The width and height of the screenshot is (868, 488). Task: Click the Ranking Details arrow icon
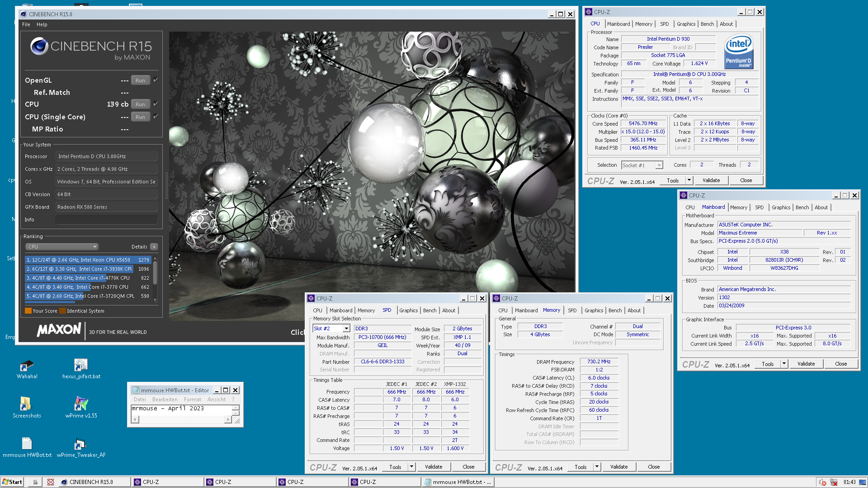click(154, 247)
